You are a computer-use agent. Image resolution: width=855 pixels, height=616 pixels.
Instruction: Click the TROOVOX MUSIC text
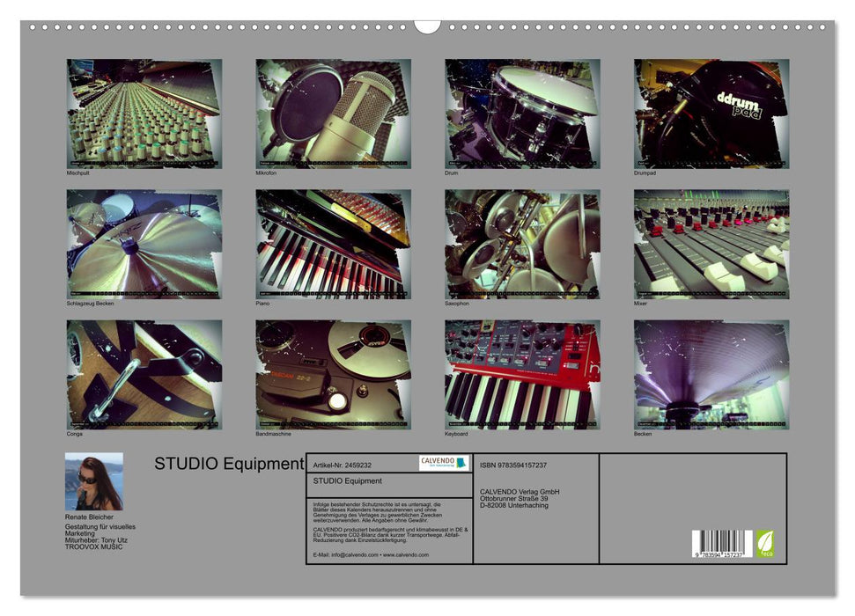click(x=94, y=546)
